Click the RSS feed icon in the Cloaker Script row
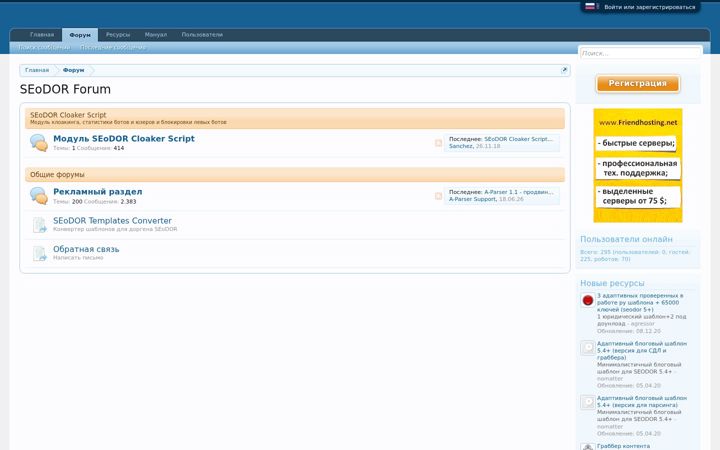 (438, 143)
